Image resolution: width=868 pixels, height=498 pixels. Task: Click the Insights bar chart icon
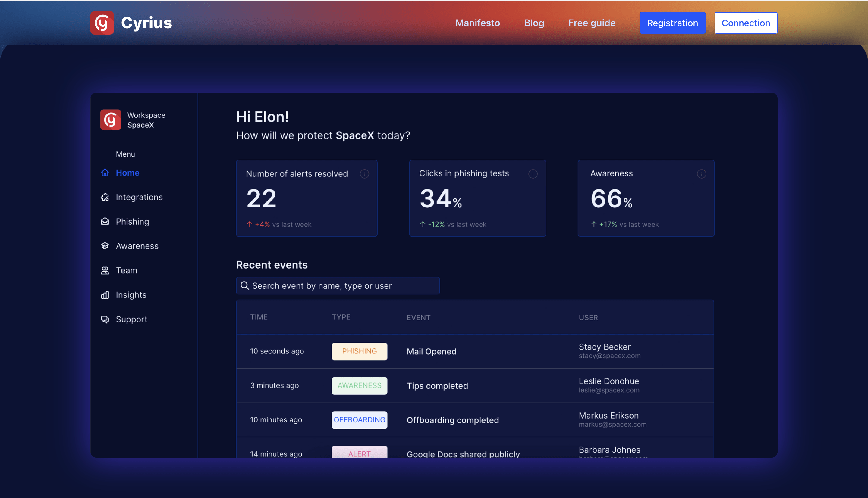[x=105, y=295]
